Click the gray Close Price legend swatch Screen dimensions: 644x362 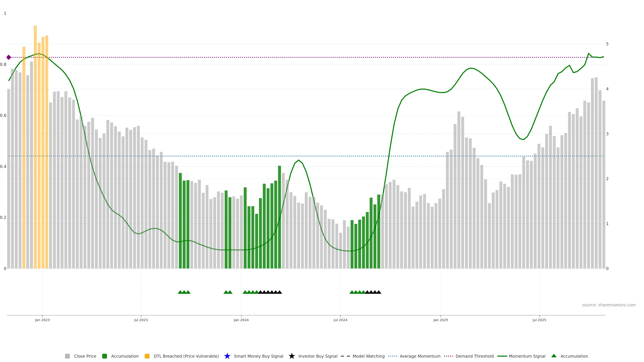pos(67,356)
